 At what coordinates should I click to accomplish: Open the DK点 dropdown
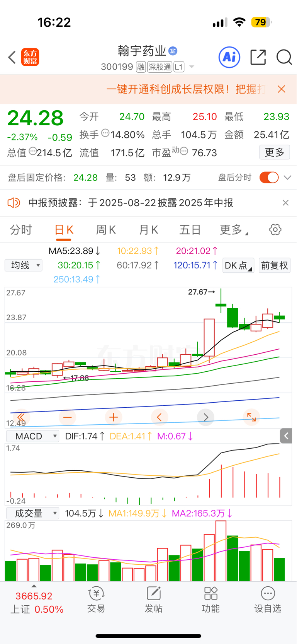(238, 265)
